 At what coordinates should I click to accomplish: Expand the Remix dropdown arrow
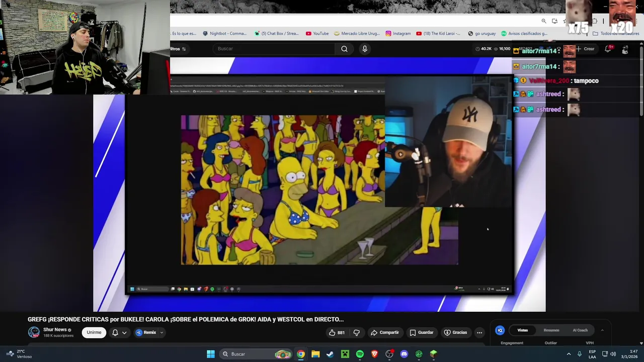pyautogui.click(x=162, y=332)
